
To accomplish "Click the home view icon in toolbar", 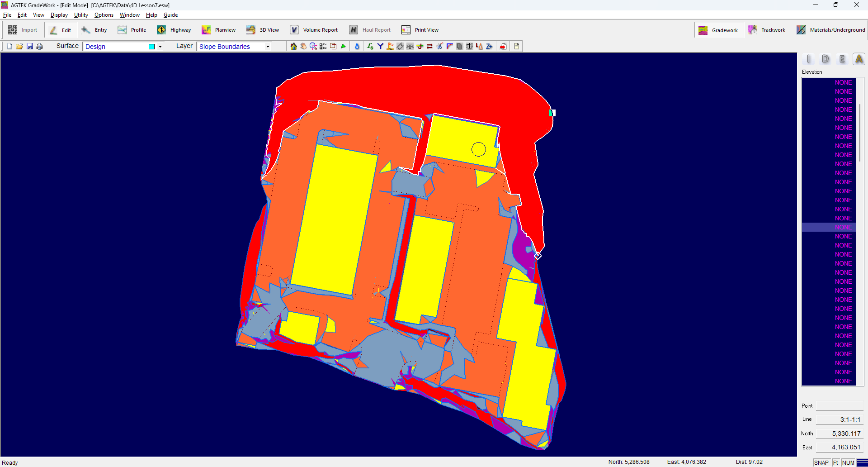I will pyautogui.click(x=293, y=46).
